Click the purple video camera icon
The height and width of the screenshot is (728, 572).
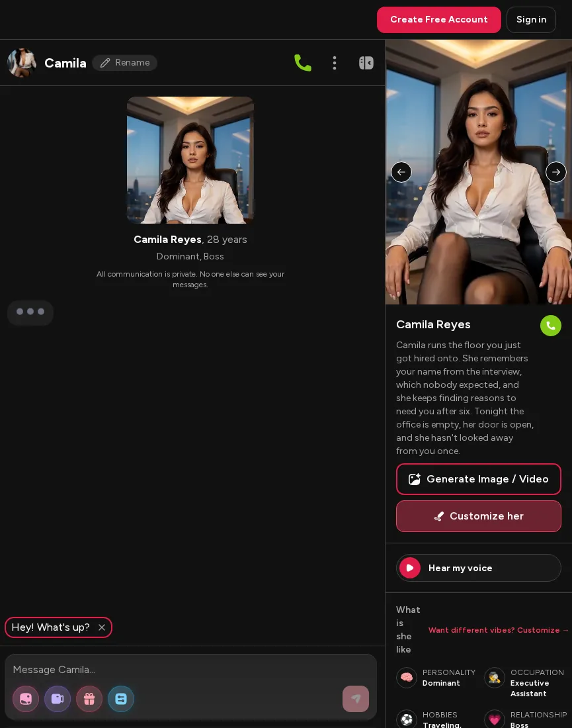(57, 699)
